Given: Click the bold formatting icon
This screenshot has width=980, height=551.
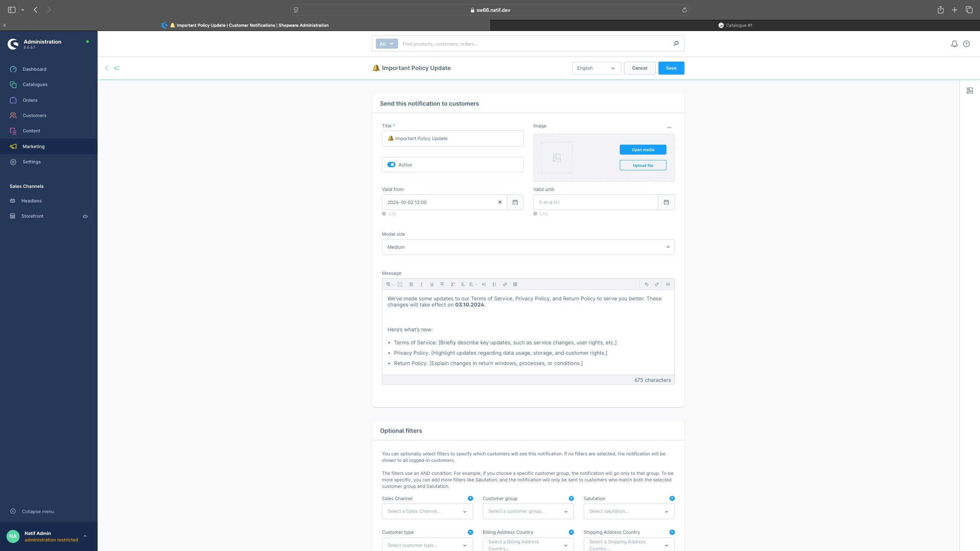Looking at the screenshot, I should coord(411,285).
